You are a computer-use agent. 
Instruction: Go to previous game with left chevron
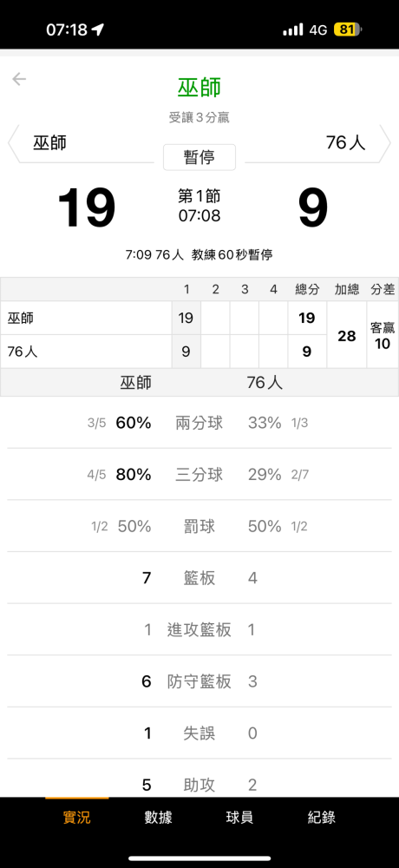point(14,143)
